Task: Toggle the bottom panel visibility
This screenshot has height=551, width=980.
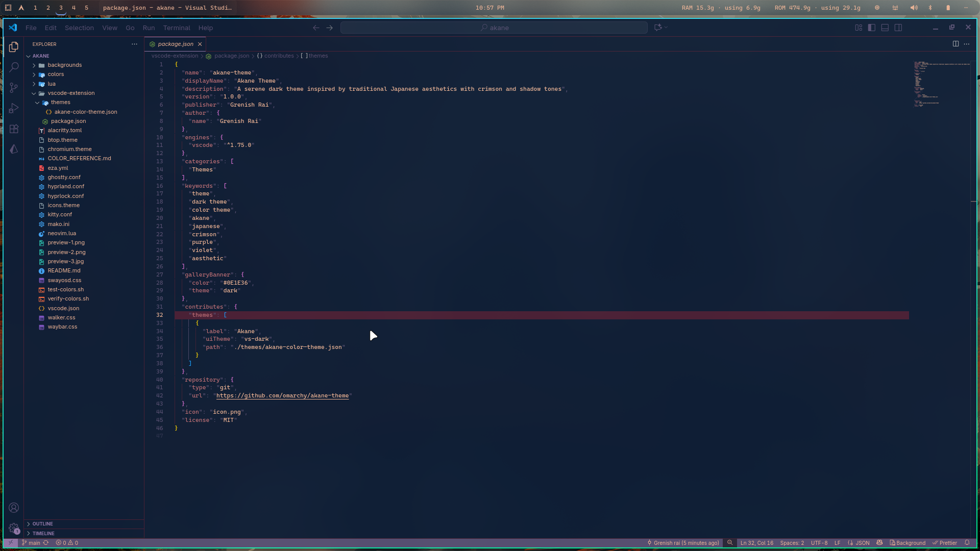Action: [885, 28]
